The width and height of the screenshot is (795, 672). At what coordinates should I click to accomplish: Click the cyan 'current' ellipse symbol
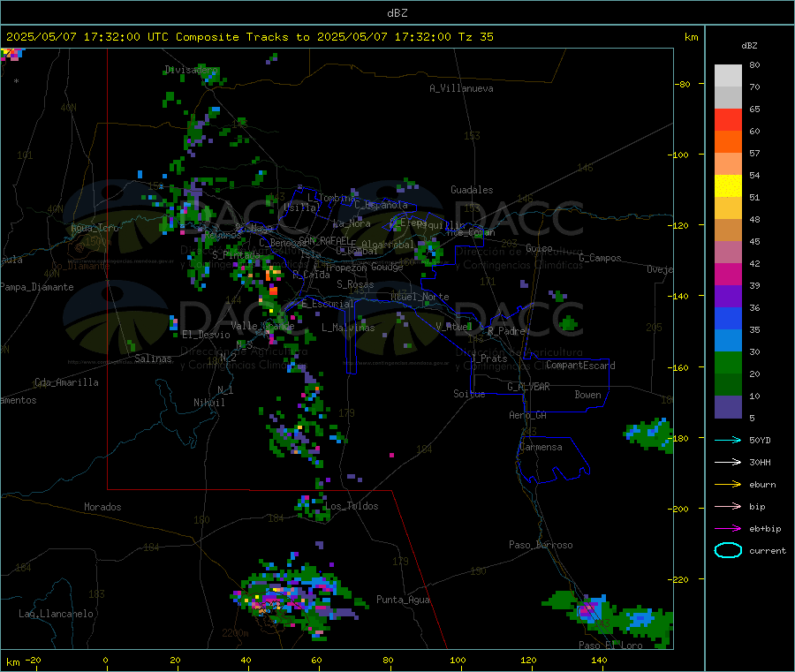pyautogui.click(x=728, y=550)
